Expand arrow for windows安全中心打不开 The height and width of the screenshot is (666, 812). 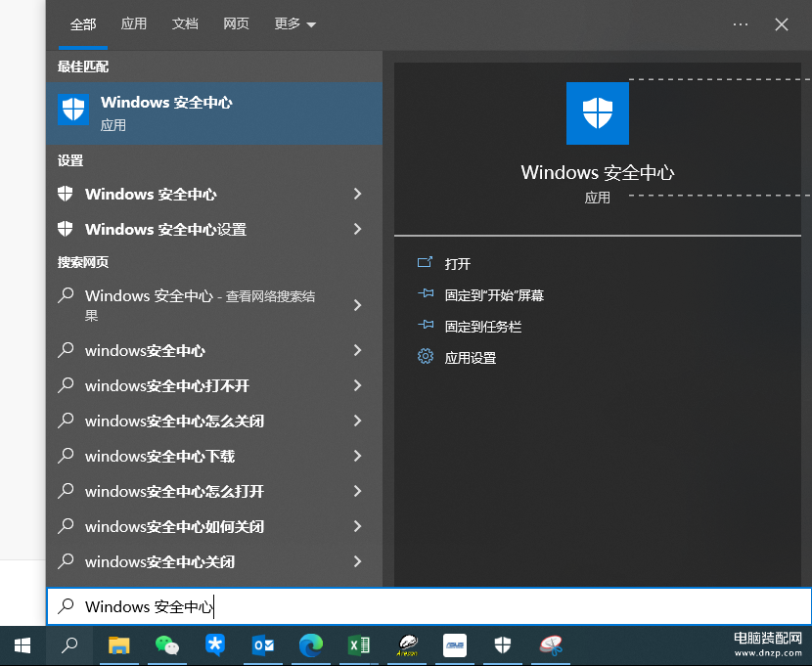[x=357, y=385]
